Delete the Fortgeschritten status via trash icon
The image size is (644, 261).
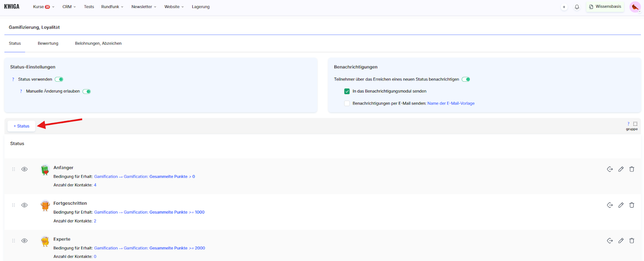(632, 205)
